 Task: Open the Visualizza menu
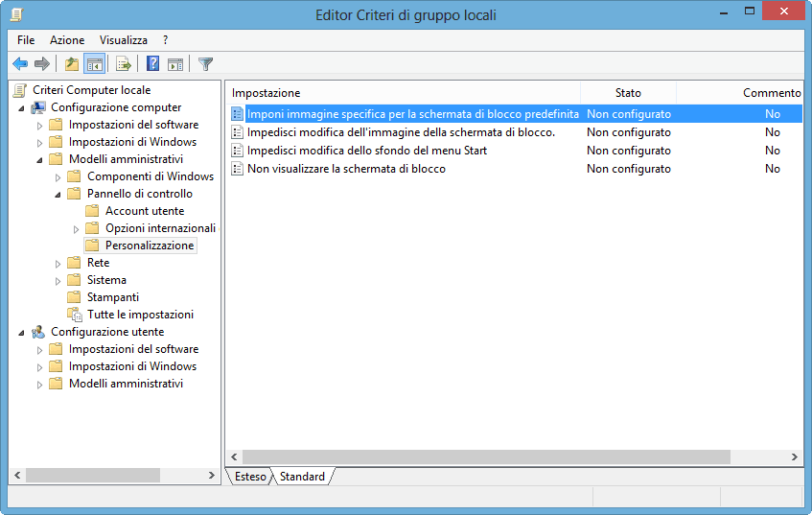(x=124, y=40)
